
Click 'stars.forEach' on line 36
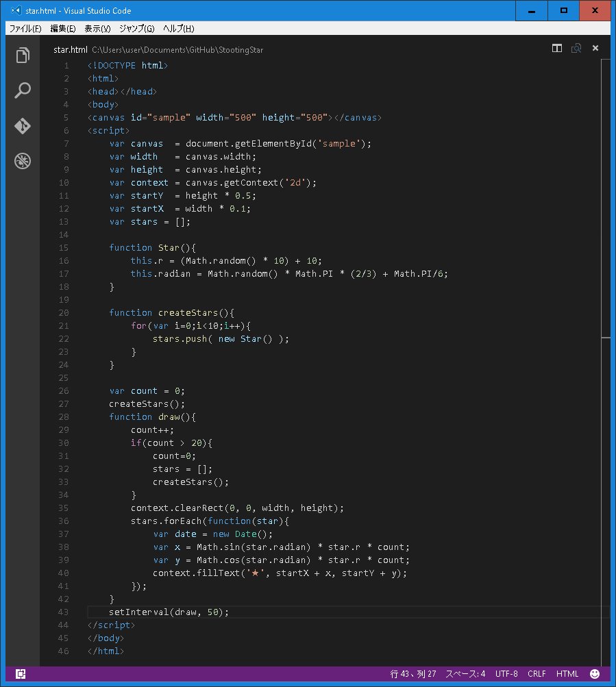(167, 521)
